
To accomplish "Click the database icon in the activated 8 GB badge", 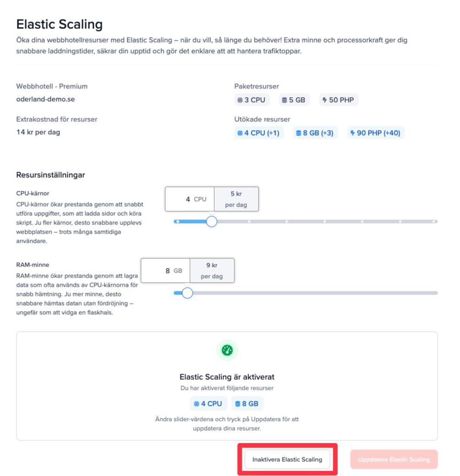I will (x=238, y=404).
